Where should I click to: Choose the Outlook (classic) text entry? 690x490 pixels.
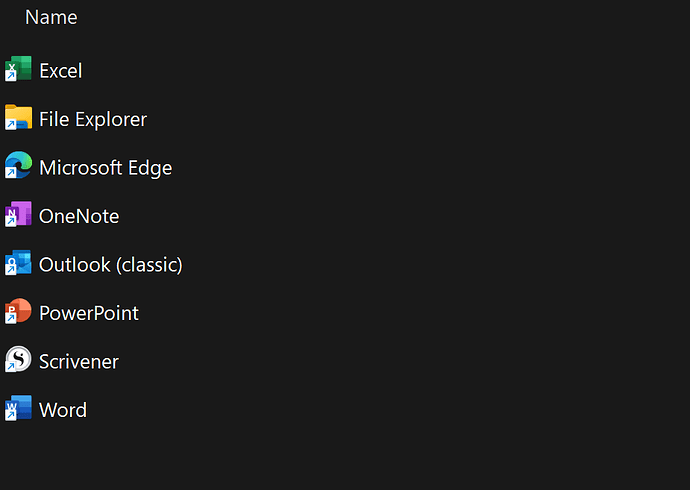[x=110, y=265]
